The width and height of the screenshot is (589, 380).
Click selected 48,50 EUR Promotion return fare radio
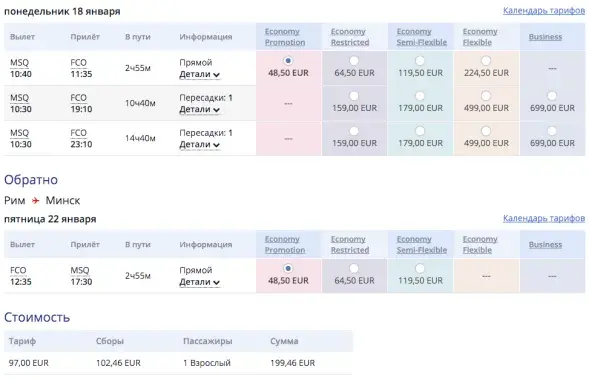pyautogui.click(x=288, y=268)
